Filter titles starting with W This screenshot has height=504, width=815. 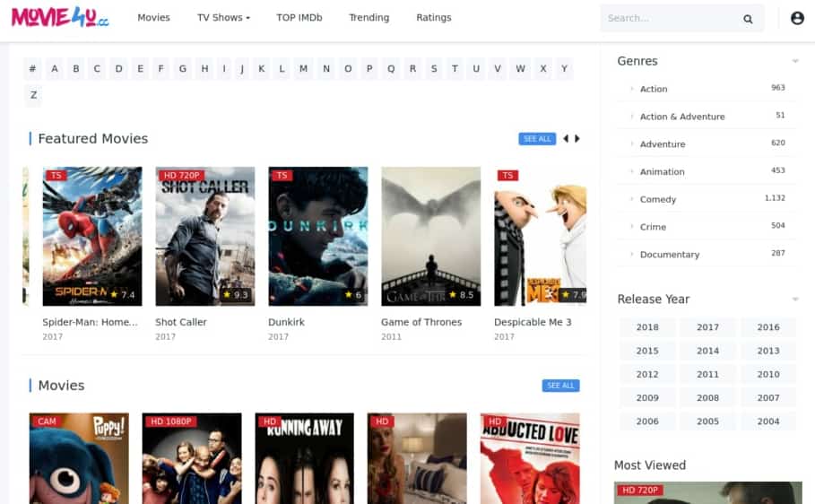[520, 69]
